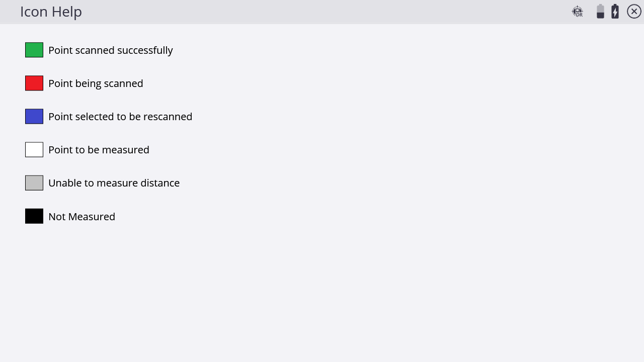Select the red point being scanned square
This screenshot has width=644, height=362.
pos(34,83)
